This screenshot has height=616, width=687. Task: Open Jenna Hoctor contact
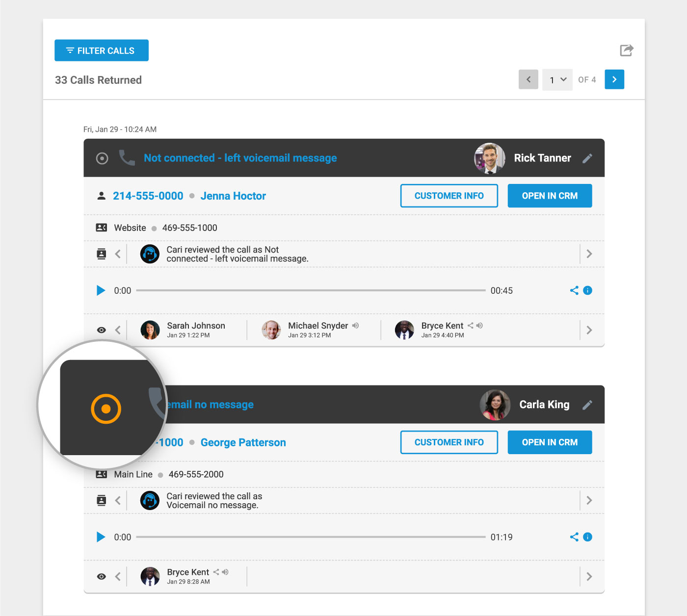point(233,196)
